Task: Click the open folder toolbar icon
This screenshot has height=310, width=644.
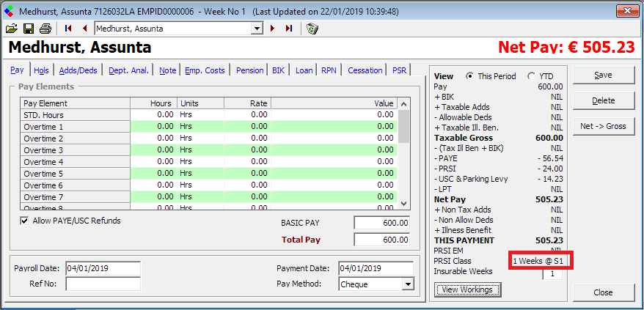Action: point(12,29)
